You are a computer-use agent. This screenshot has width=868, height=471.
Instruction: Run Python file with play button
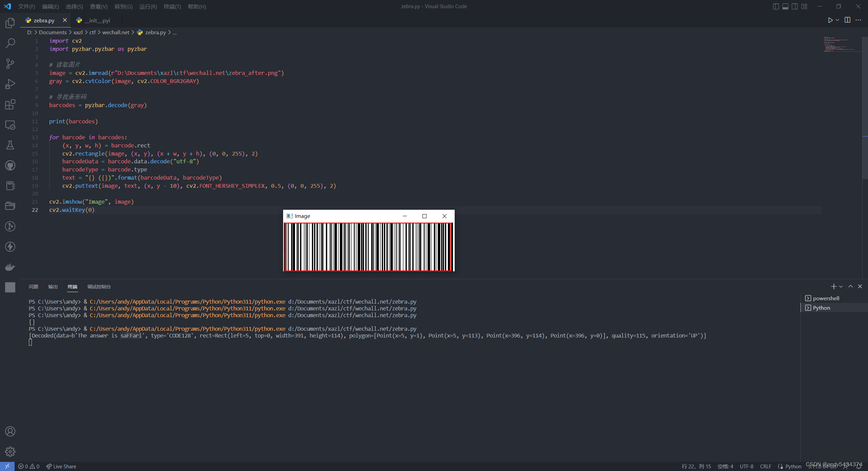[830, 20]
